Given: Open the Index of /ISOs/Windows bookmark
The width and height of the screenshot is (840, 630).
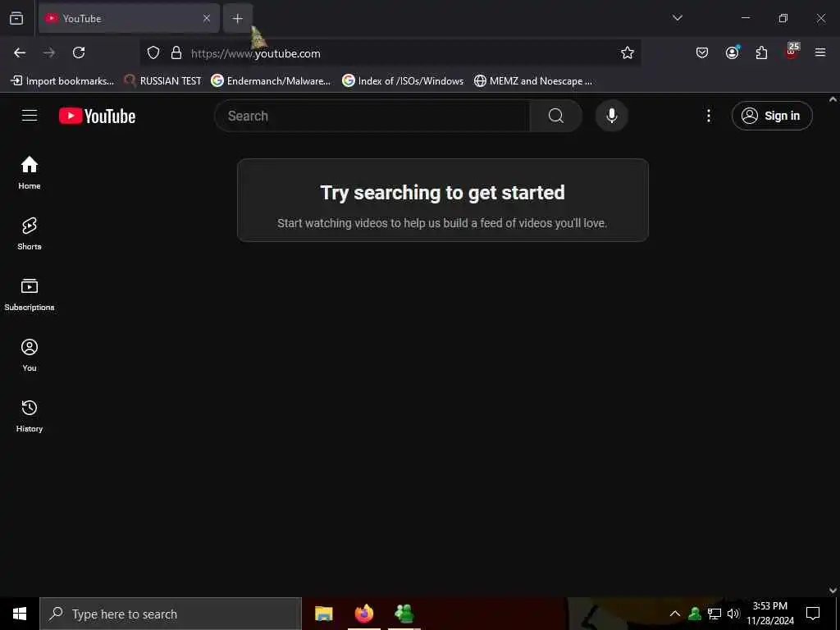Looking at the screenshot, I should [403, 81].
